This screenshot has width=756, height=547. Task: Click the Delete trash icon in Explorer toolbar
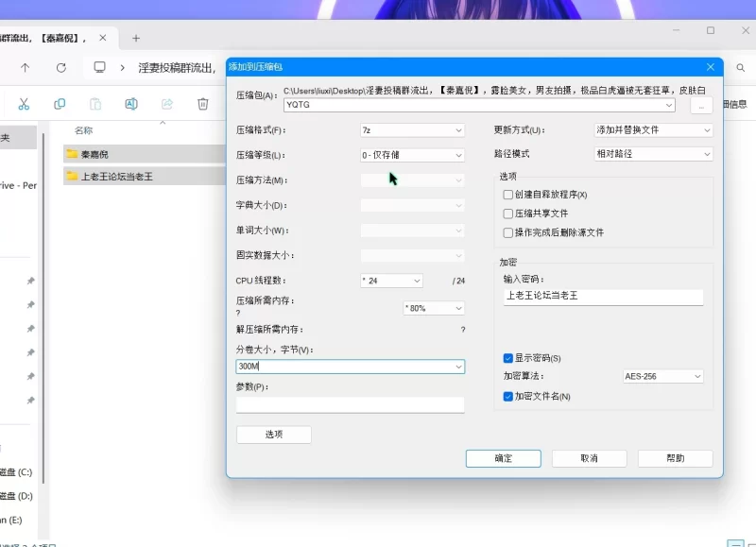tap(203, 104)
